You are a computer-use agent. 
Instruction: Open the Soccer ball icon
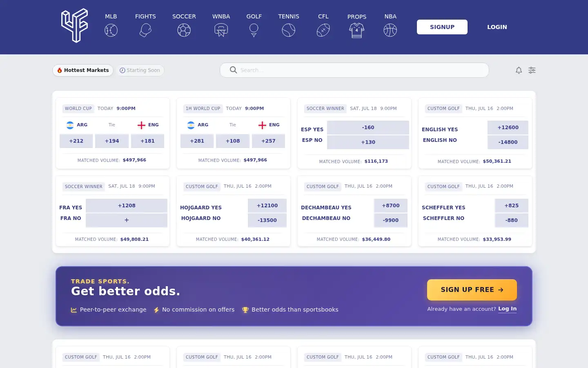184,30
